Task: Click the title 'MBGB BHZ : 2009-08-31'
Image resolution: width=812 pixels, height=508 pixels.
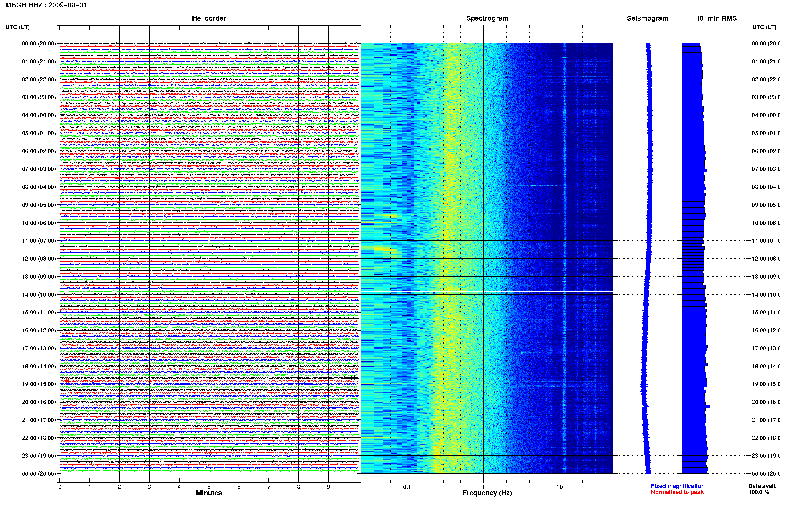Action: point(46,5)
